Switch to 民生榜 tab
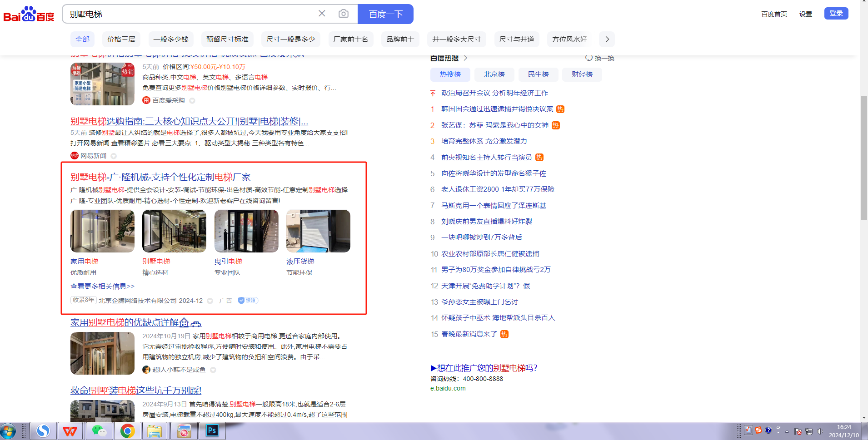Screen dimensions: 868x440 [539, 74]
